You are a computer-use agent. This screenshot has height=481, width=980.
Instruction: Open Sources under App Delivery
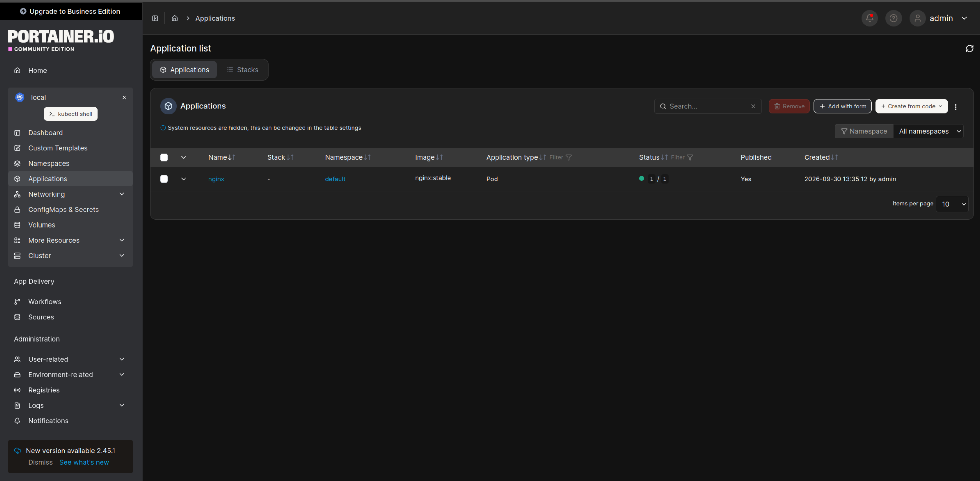70,317
